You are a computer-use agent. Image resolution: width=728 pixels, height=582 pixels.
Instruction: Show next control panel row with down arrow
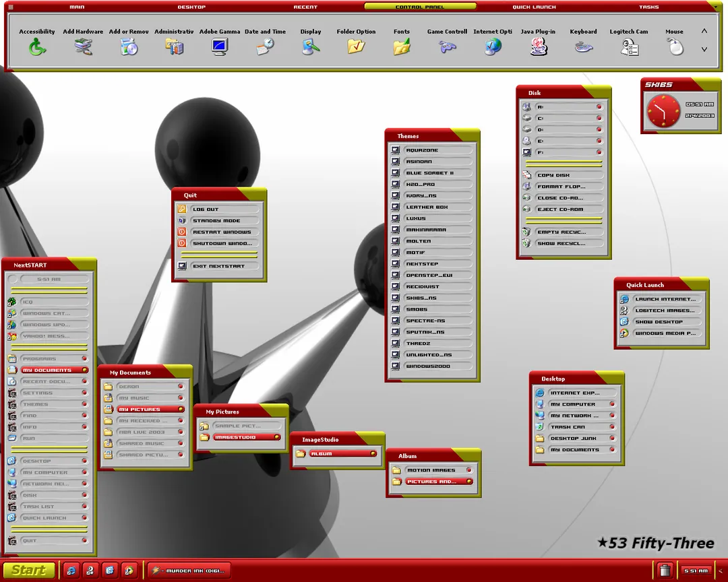[704, 49]
